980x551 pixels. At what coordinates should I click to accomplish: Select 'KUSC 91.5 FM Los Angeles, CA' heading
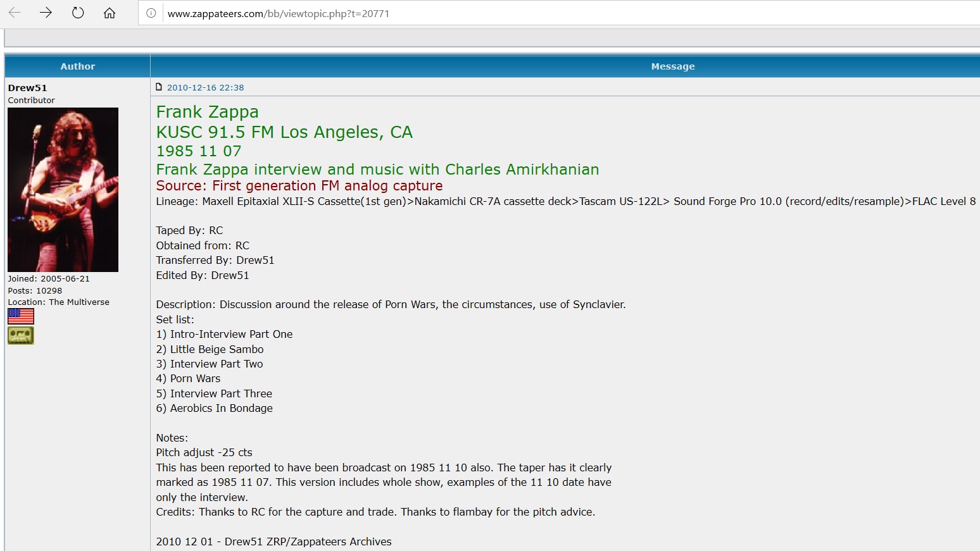coord(284,132)
